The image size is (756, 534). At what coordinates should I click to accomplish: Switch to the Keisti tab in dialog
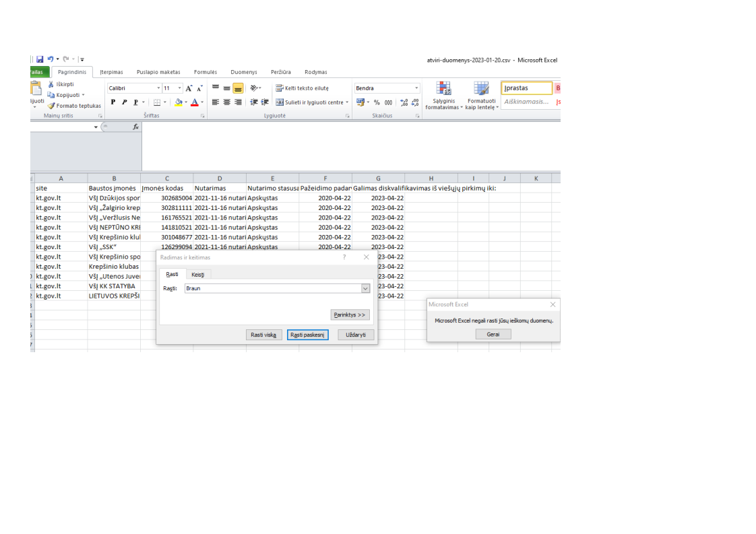coord(197,274)
